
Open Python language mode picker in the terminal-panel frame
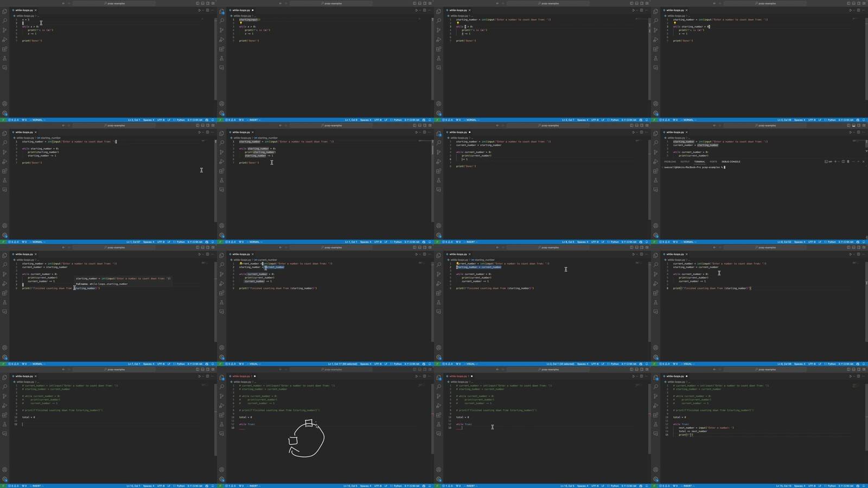[x=832, y=242]
